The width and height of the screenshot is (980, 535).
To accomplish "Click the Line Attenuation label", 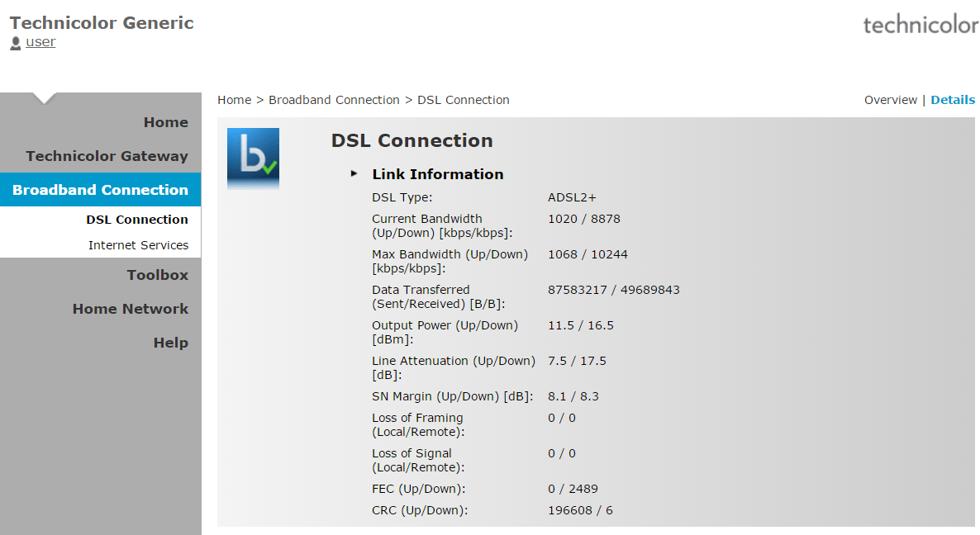I will coord(454,368).
